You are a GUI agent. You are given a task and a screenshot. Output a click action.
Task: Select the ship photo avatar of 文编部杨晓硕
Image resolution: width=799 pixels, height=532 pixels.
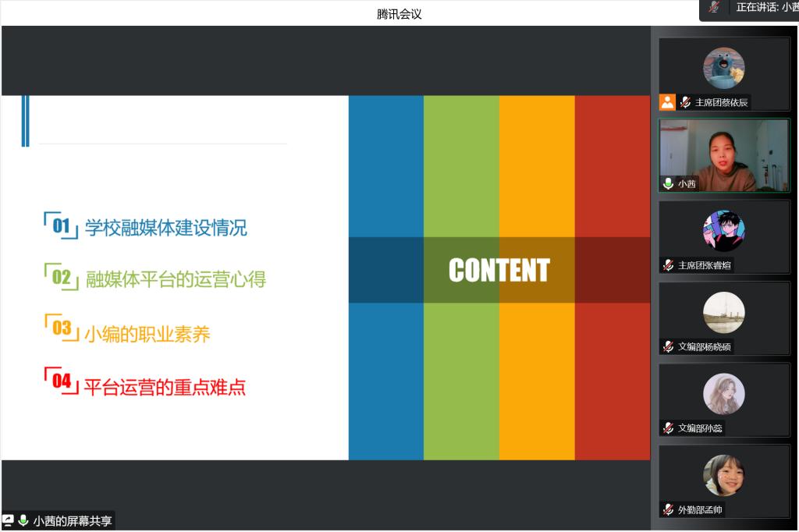click(x=723, y=313)
